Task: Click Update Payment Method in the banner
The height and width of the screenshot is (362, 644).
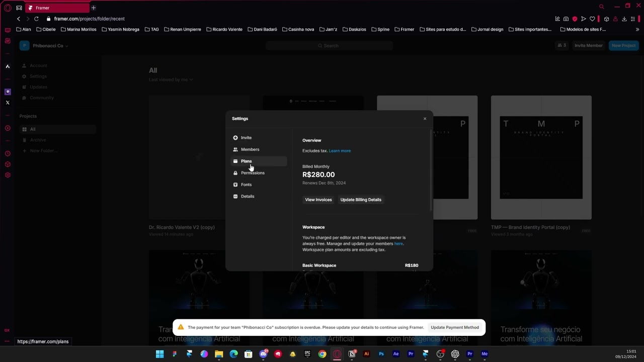Action: click(x=455, y=327)
